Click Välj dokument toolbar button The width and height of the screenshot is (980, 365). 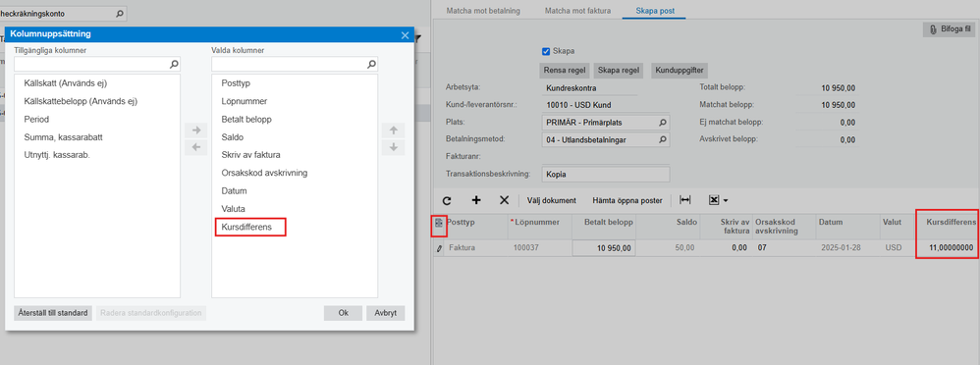[551, 201]
